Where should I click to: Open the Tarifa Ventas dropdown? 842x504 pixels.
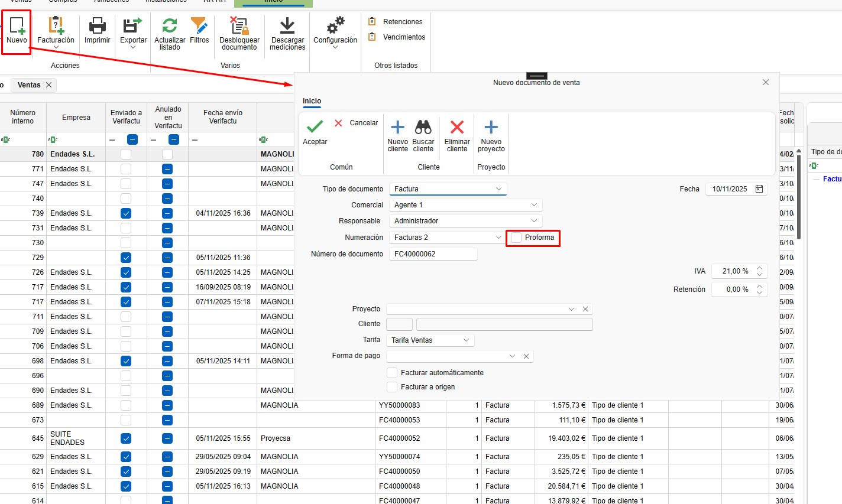(x=430, y=340)
